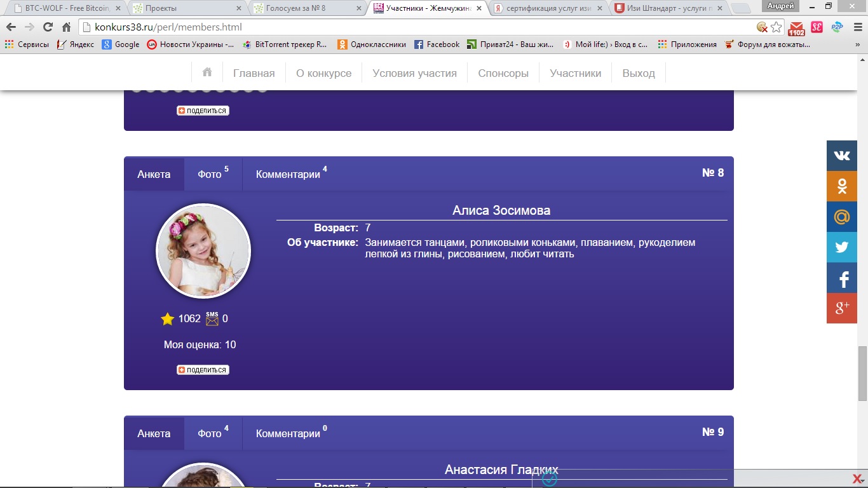Share via Google+ sidebar icon
The width and height of the screenshot is (868, 488).
[x=842, y=308]
